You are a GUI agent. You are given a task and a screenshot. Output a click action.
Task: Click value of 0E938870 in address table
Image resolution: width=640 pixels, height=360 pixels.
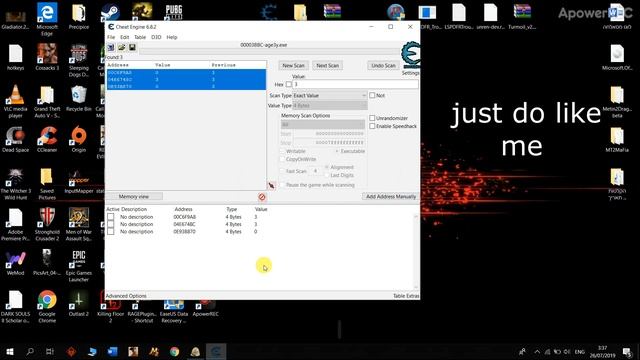coord(256,231)
